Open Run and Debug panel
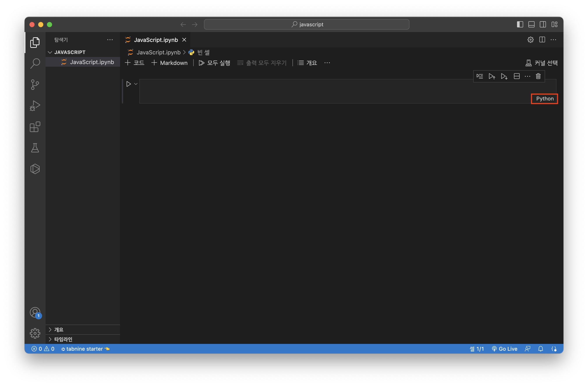Screen dimensions: 588x386 click(35, 105)
